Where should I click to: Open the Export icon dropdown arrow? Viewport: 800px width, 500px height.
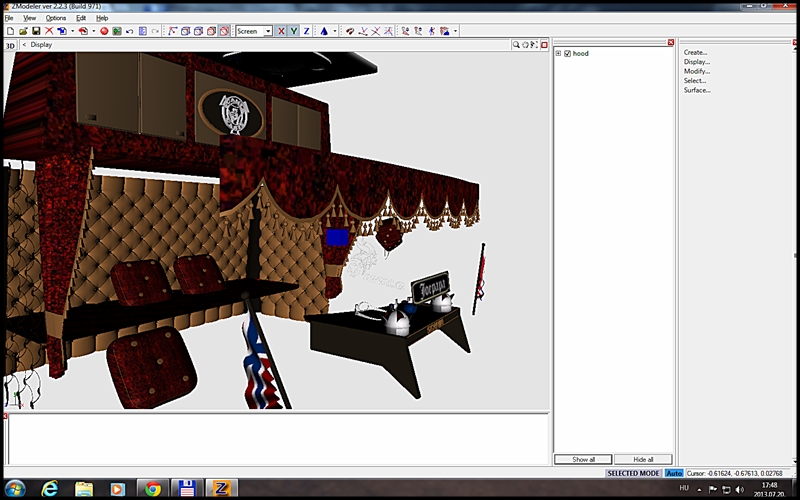tap(94, 31)
